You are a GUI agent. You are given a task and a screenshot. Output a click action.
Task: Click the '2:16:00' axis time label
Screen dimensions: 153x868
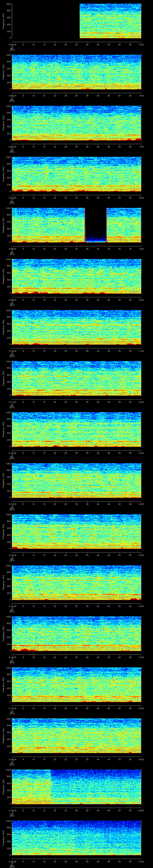click(12, 657)
